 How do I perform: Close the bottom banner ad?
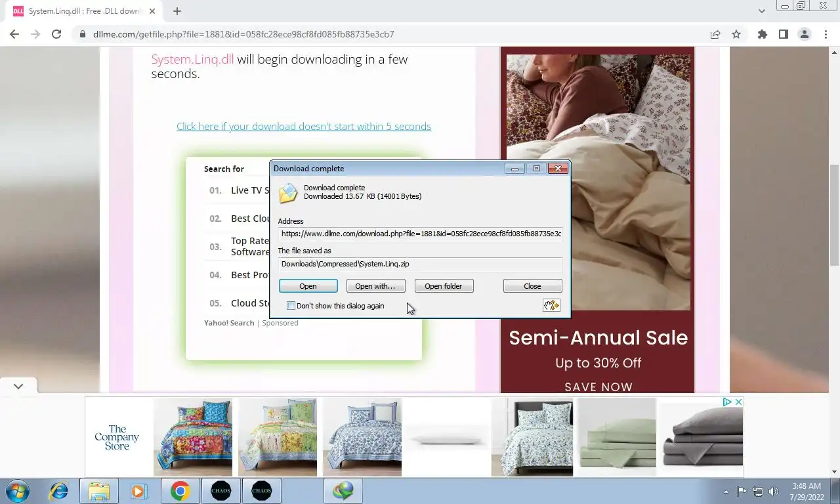pyautogui.click(x=738, y=402)
